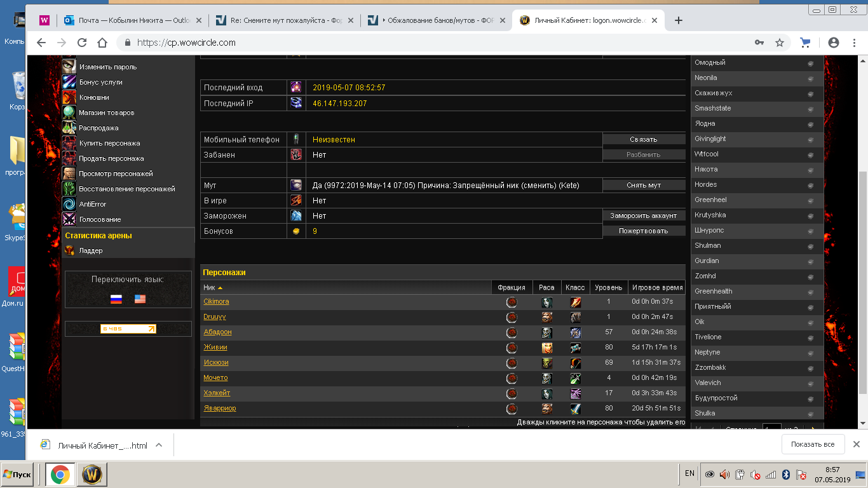Open the Chrome three-dot menu

[853, 43]
